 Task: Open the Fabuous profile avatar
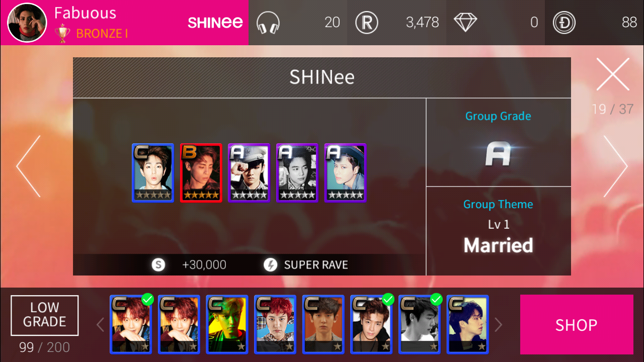[27, 23]
